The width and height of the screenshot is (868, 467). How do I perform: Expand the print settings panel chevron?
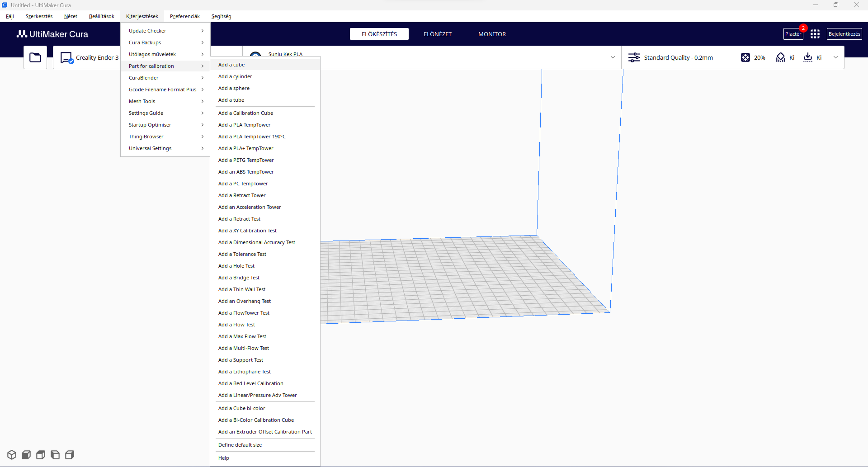pos(835,57)
